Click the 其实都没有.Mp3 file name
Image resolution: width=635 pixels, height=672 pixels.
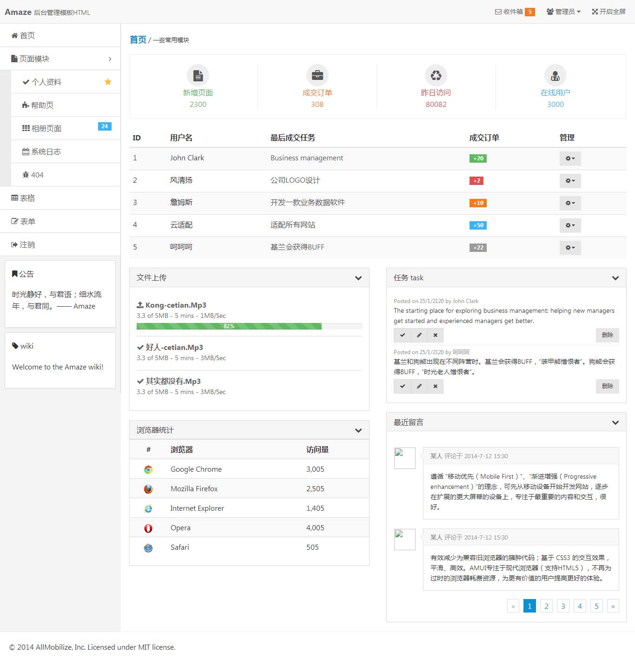coord(173,381)
